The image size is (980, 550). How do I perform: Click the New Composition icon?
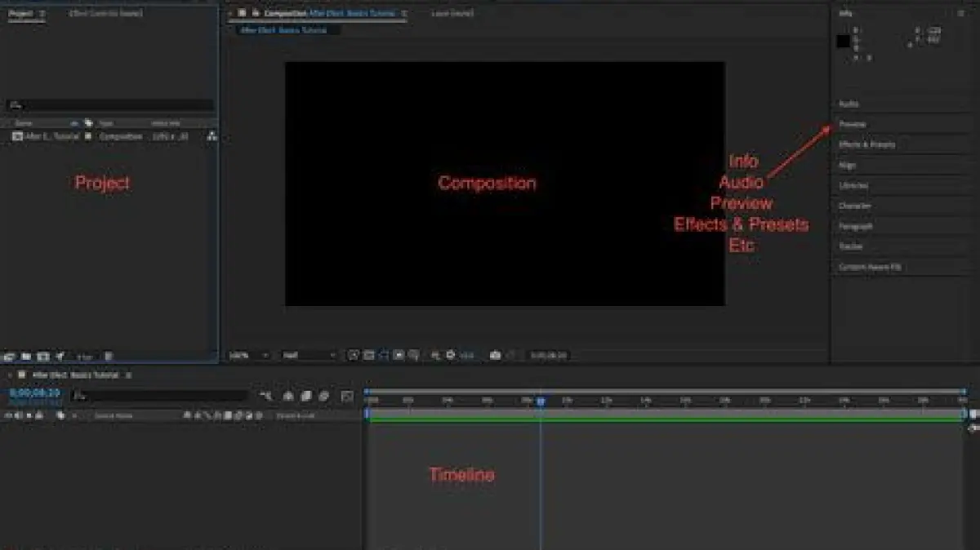(x=43, y=357)
